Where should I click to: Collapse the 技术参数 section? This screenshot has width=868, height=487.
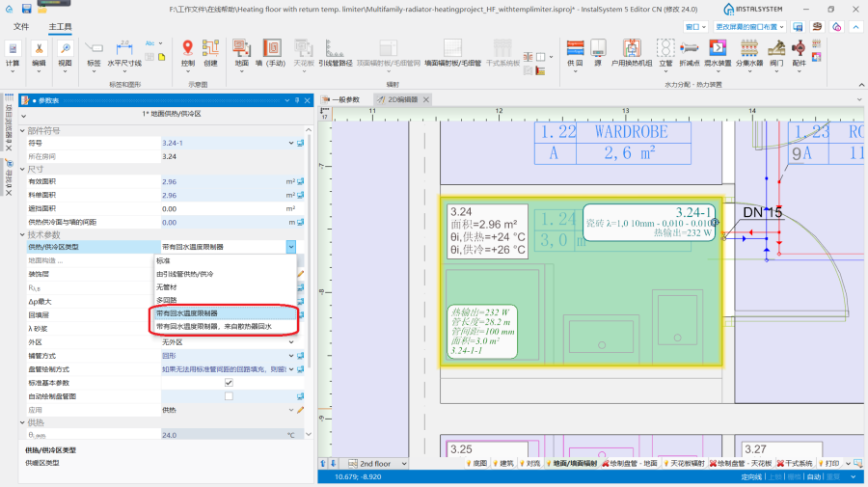click(x=23, y=234)
